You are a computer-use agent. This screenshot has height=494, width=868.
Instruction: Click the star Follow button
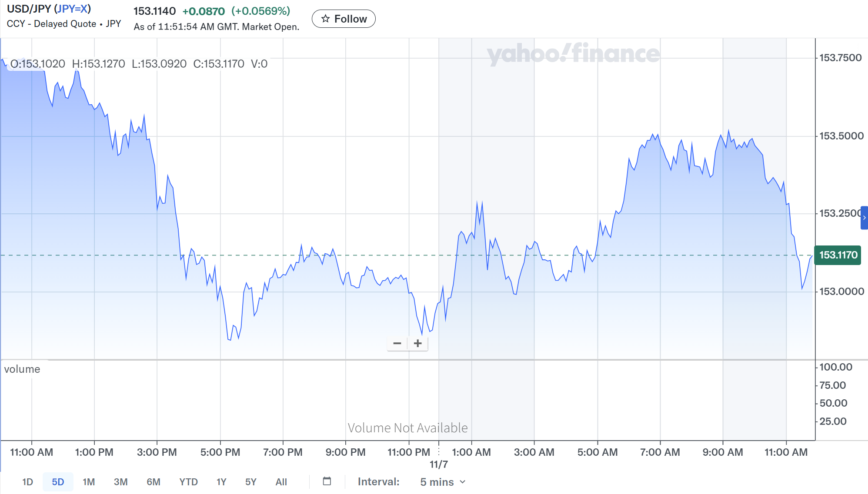pyautogui.click(x=344, y=19)
